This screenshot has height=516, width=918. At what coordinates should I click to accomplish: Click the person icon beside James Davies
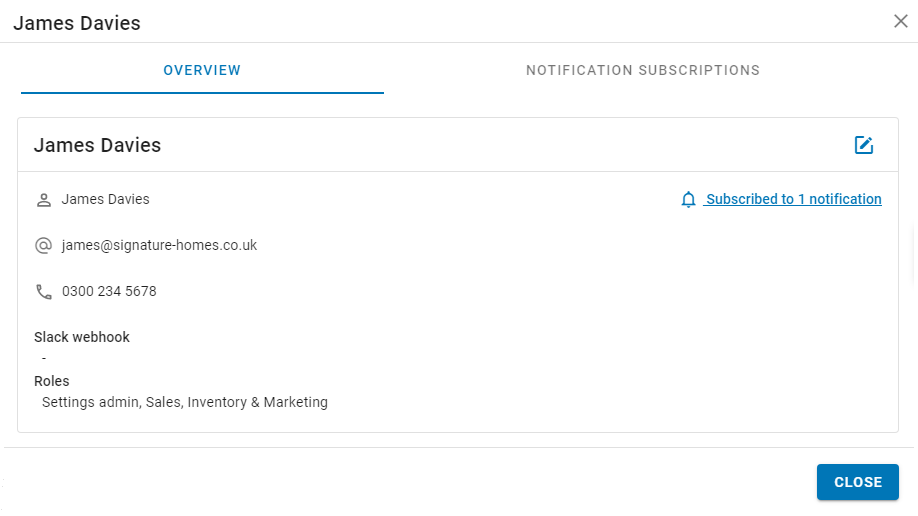44,200
